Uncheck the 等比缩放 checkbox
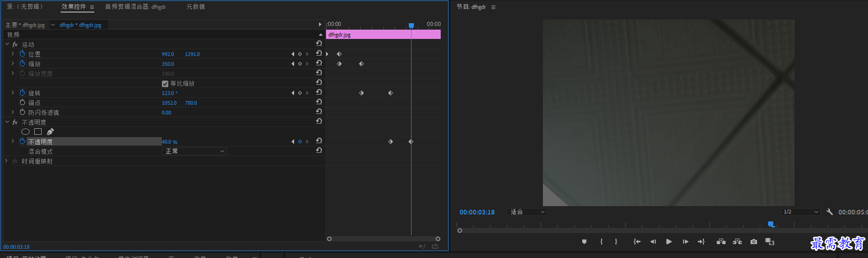868x258 pixels. [165, 84]
